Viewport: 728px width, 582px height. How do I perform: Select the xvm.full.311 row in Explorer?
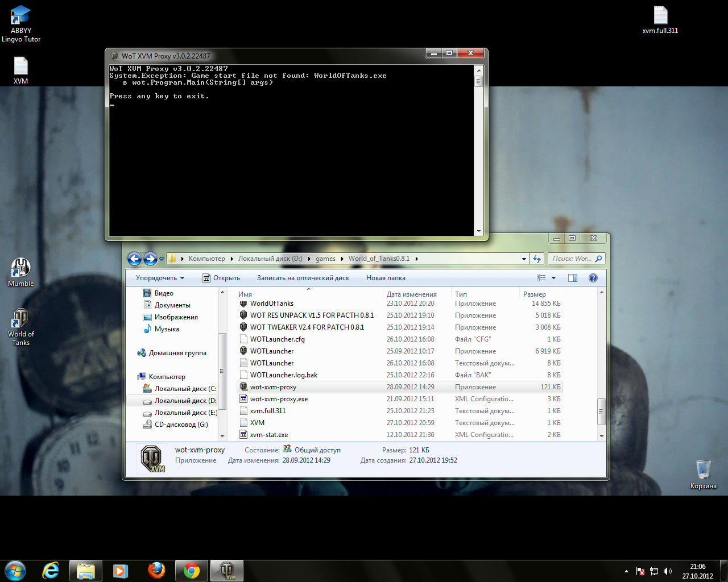(400, 411)
